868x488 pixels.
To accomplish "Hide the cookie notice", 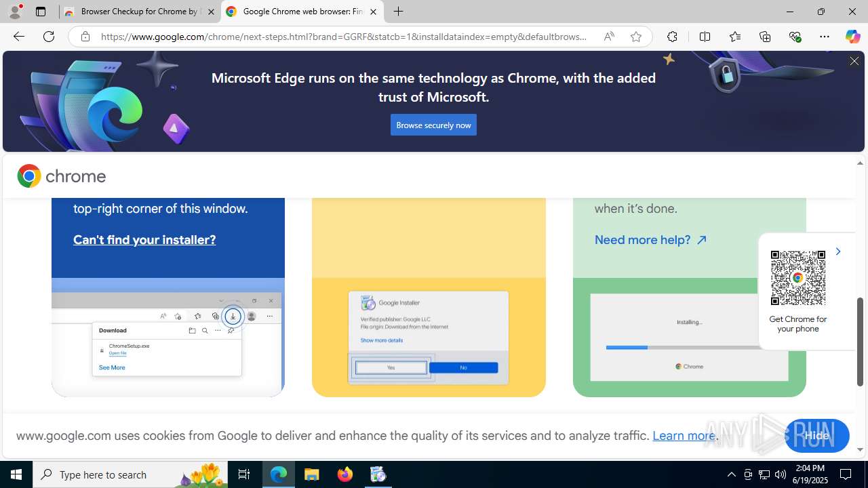I will pos(816,436).
